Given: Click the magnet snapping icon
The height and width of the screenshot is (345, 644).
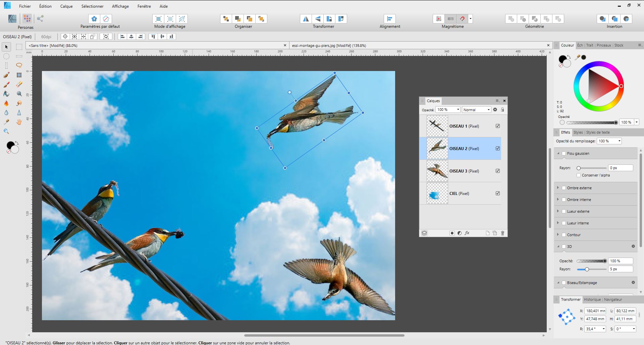Looking at the screenshot, I should (462, 19).
